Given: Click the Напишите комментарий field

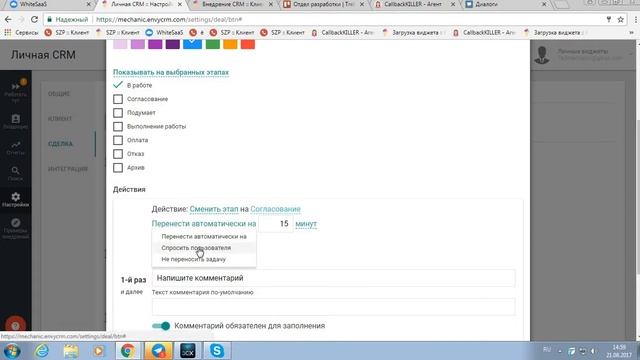Looking at the screenshot, I should point(333,278).
